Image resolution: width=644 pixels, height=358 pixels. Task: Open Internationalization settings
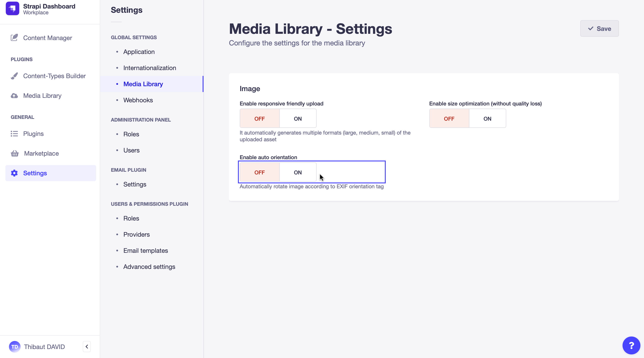(x=150, y=68)
